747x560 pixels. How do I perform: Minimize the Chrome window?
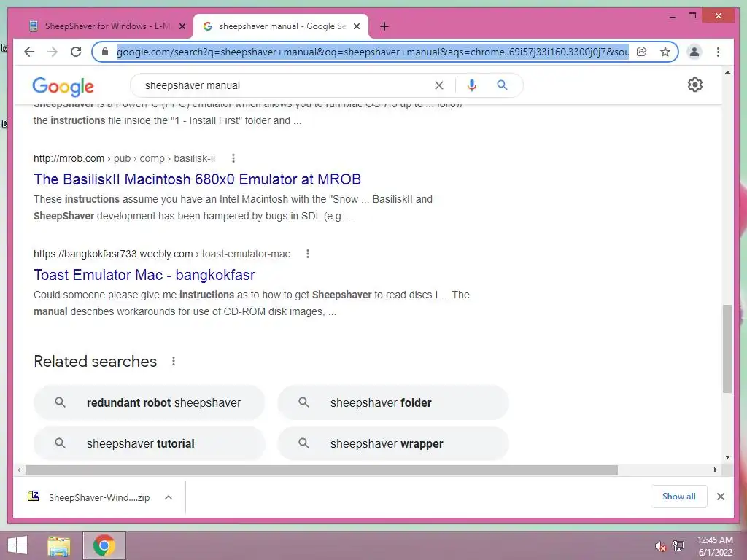672,16
